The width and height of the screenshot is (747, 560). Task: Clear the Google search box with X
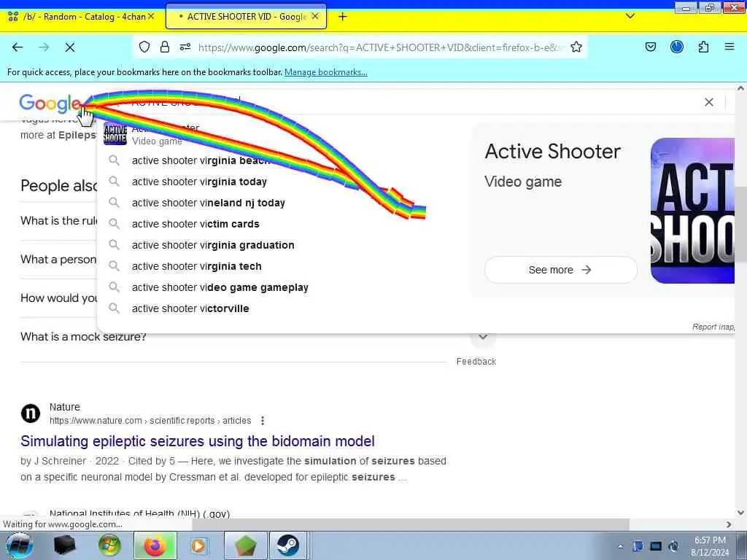click(709, 102)
